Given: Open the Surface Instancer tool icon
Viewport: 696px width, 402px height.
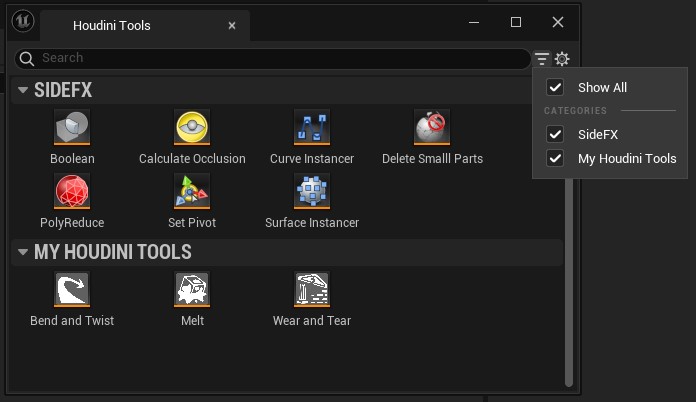Looking at the screenshot, I should coord(312,191).
